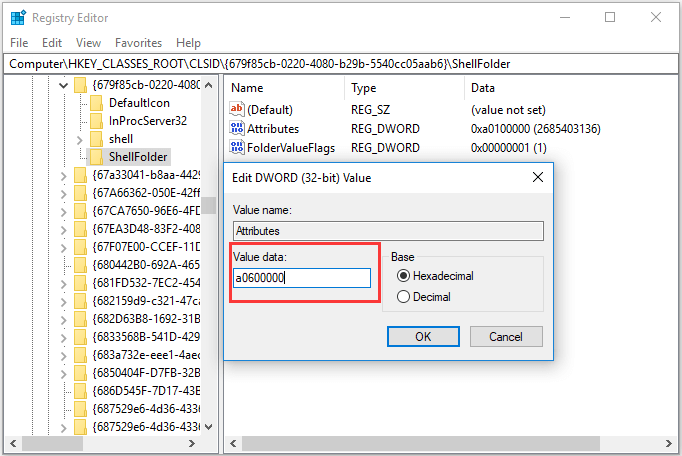The height and width of the screenshot is (456, 682).
Task: Click the values pane horizontal scrollbar thumb
Action: tap(421, 443)
